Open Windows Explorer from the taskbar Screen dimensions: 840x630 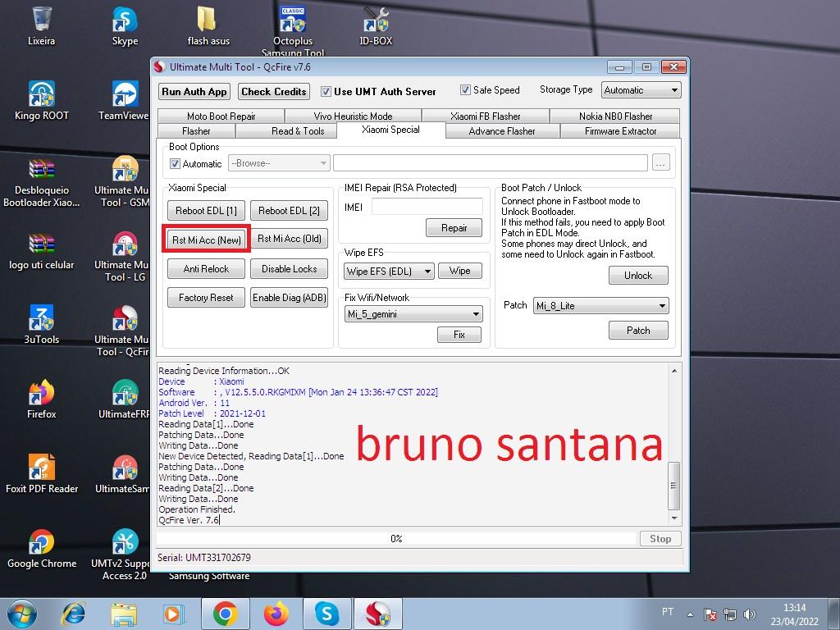pyautogui.click(x=124, y=614)
